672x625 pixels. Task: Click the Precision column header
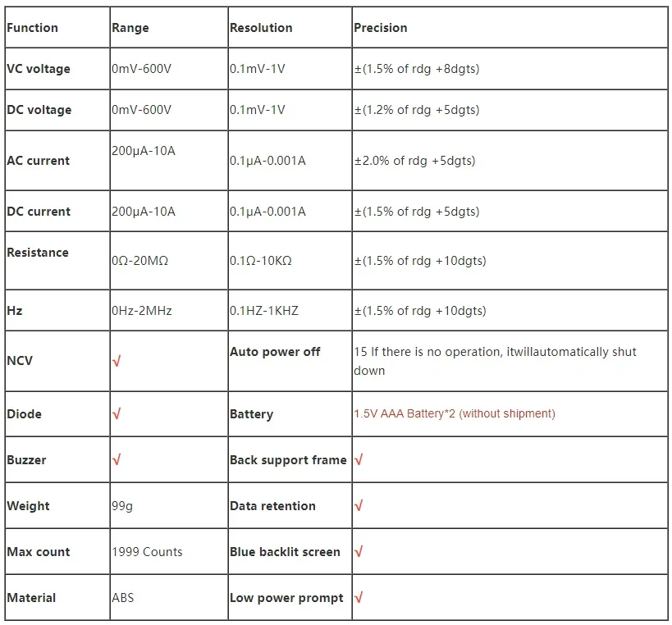coord(380,28)
